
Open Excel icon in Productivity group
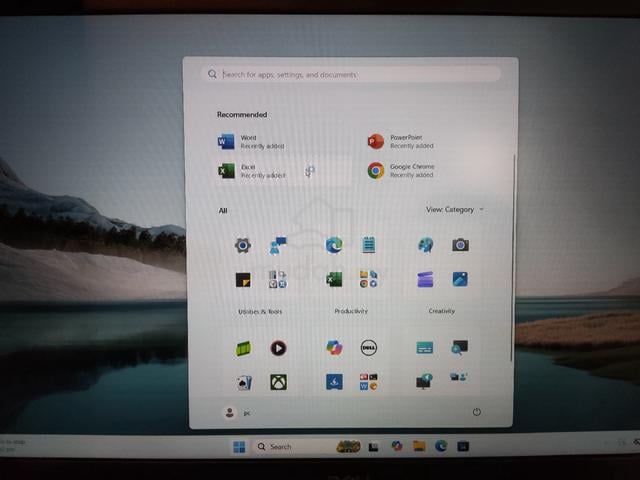(334, 280)
